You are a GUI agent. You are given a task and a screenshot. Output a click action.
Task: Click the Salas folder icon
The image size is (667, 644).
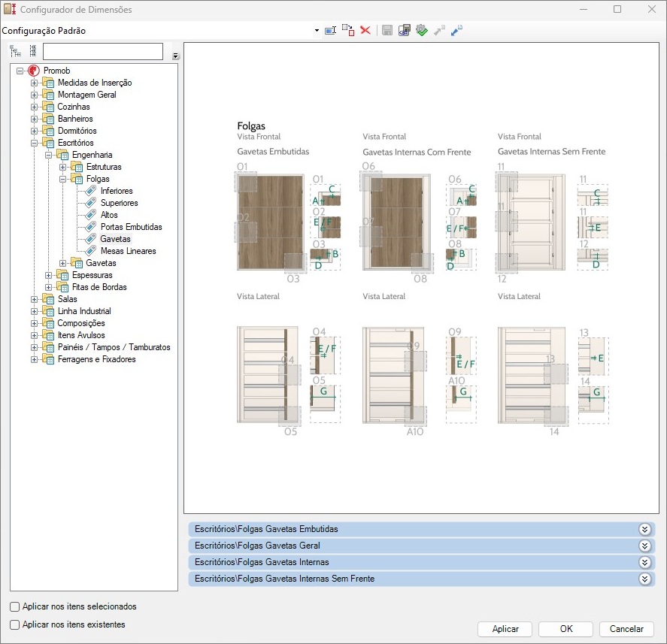48,299
